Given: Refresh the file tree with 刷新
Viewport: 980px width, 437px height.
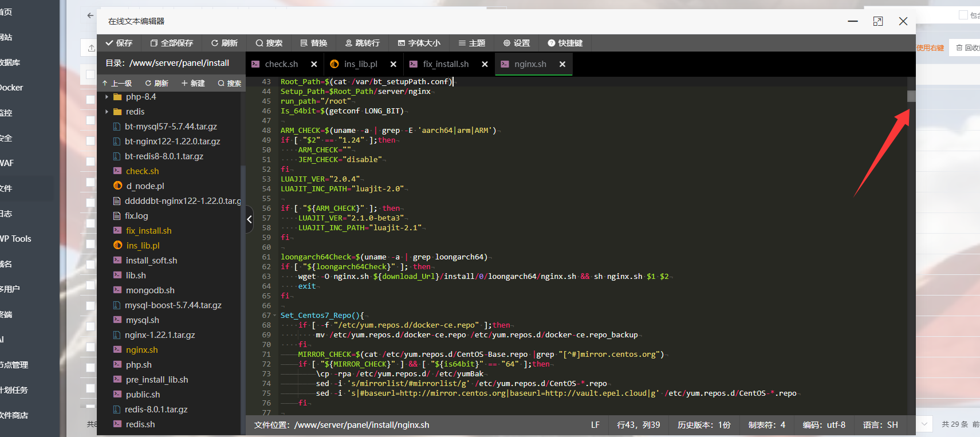Looking at the screenshot, I should tap(156, 83).
